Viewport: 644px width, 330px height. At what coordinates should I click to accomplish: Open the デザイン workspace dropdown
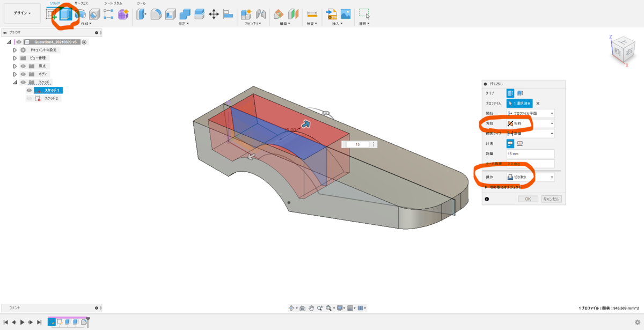tap(22, 13)
